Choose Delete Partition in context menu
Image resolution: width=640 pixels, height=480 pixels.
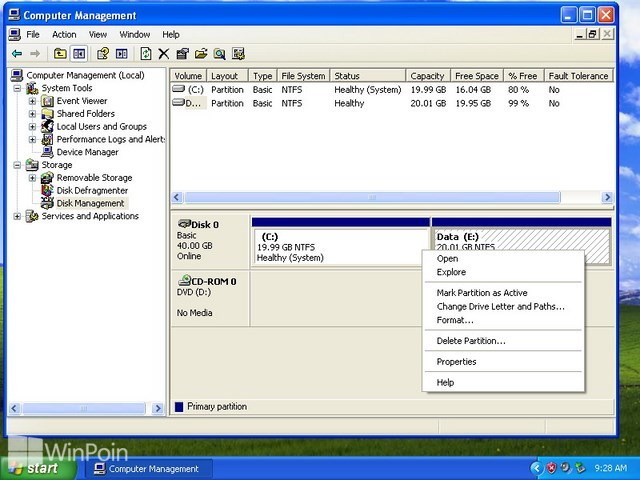(503, 341)
